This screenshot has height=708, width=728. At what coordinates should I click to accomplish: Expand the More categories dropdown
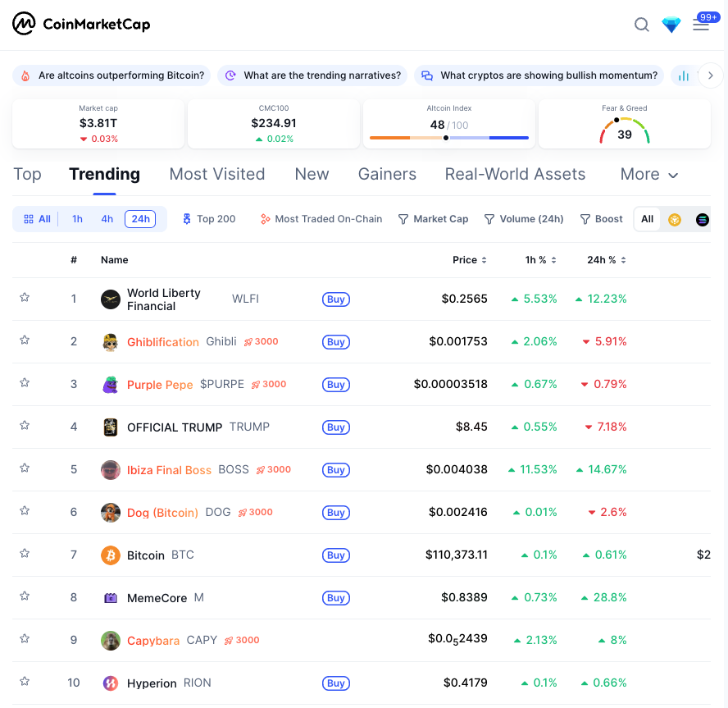coord(649,174)
